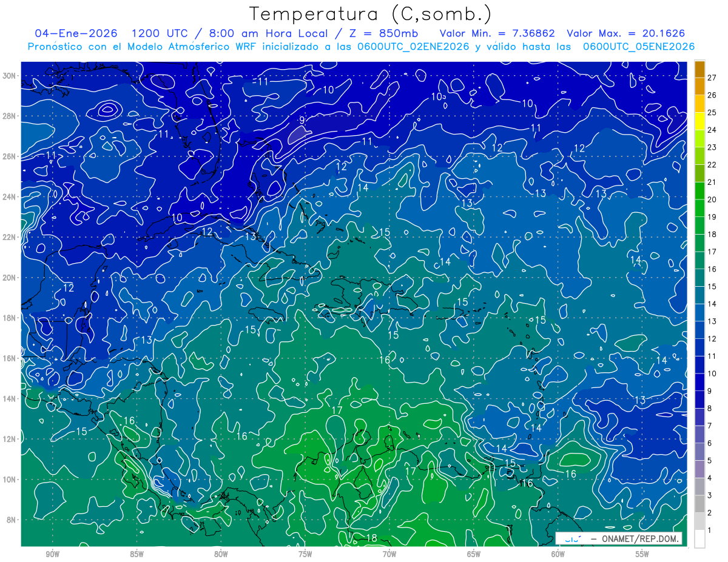Select the purple swatch between 4 and 5
The height and width of the screenshot is (562, 728).
(x=699, y=469)
